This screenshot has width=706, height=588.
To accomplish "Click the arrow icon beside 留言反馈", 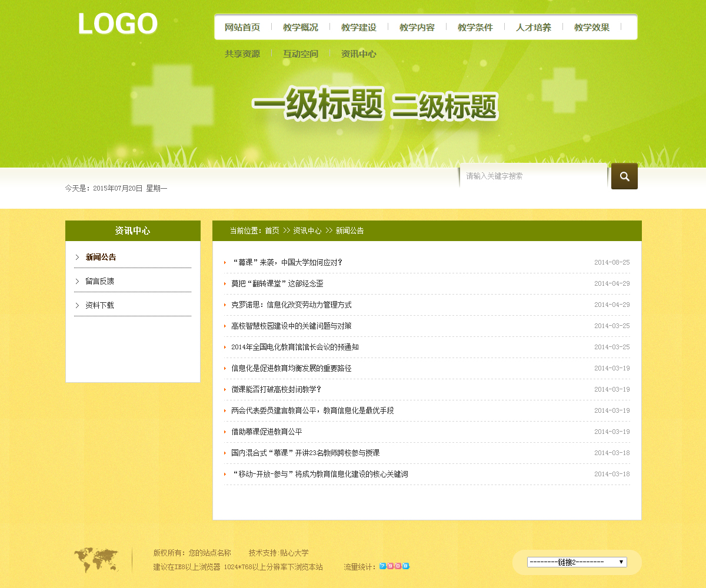I will coord(77,282).
